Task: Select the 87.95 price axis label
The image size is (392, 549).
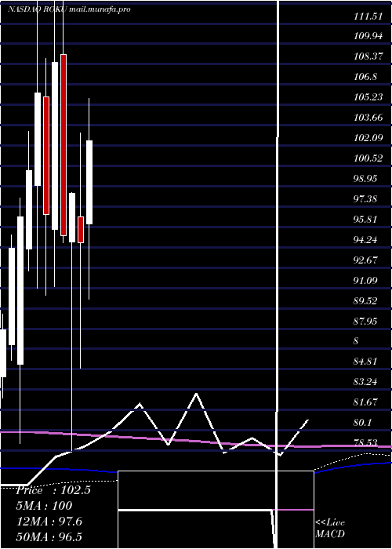Action: point(365,321)
